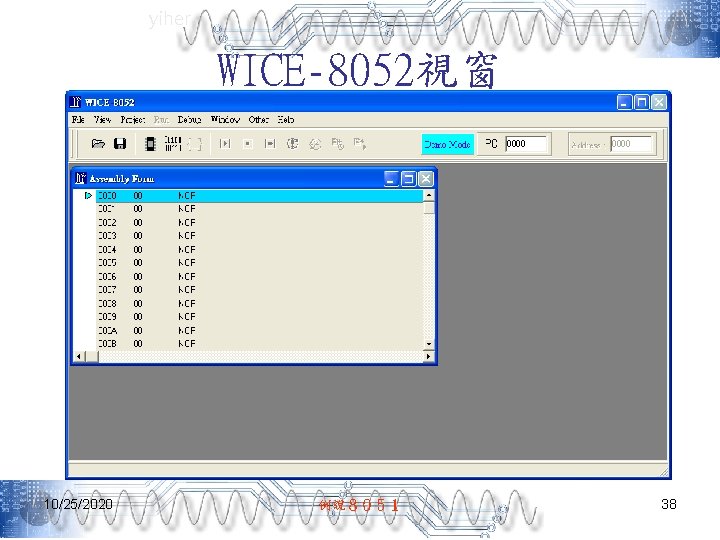720x540 pixels.
Task: Click the second greyed round icon
Action: (315, 144)
